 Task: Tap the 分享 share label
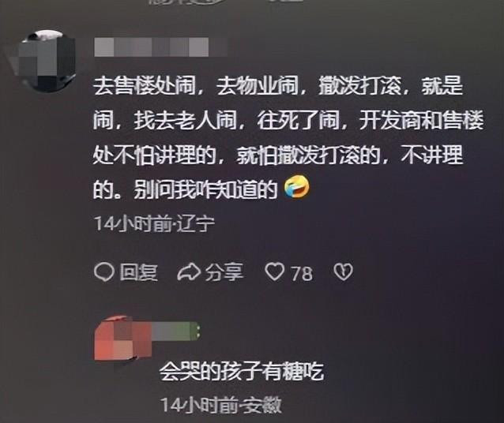point(224,272)
